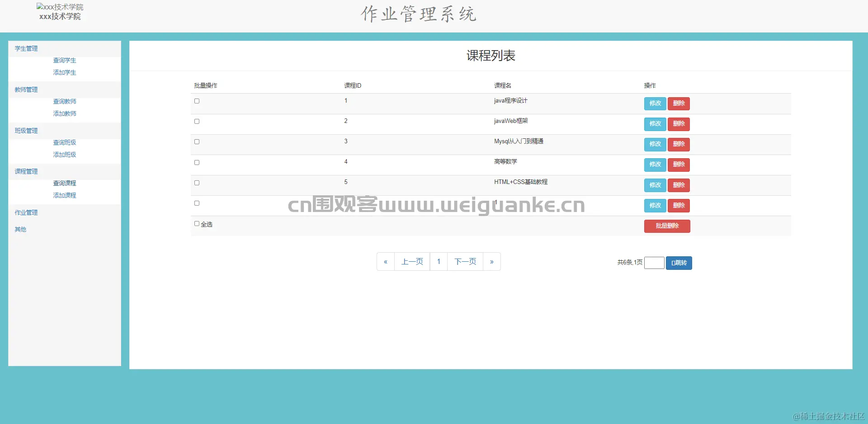The height and width of the screenshot is (424, 868).
Task: Expand 课程管理 sidebar section
Action: coord(26,172)
